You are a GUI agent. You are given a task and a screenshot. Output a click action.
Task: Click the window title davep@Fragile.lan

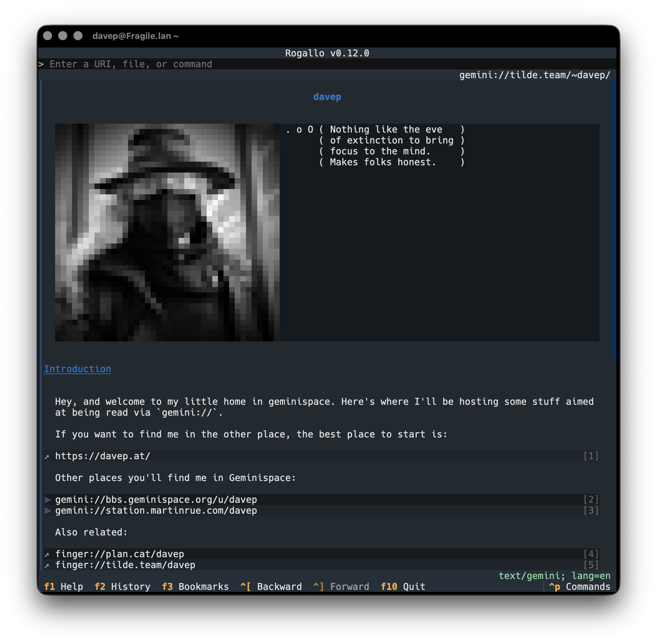coord(135,36)
